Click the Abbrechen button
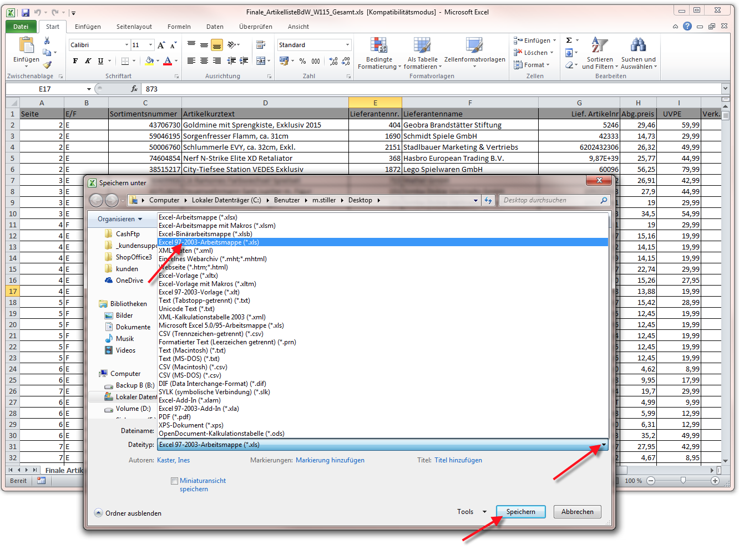Viewport: 739px width, 560px height. coord(578,512)
